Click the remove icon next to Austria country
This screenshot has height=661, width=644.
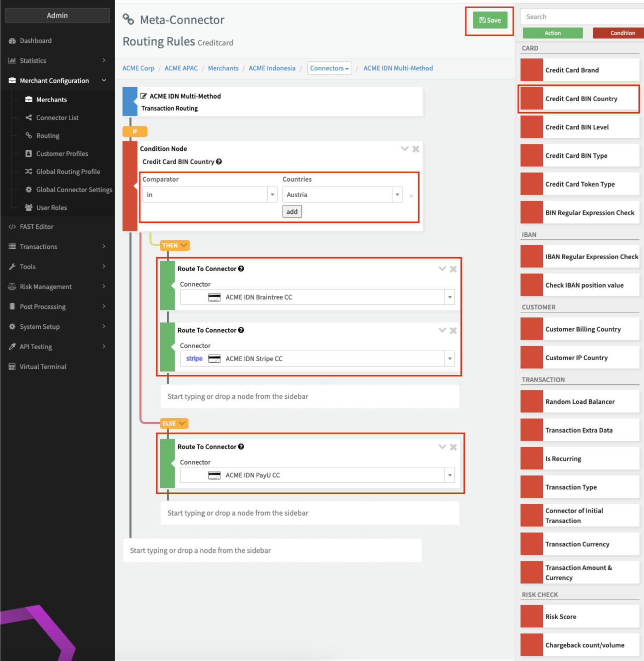coord(411,196)
